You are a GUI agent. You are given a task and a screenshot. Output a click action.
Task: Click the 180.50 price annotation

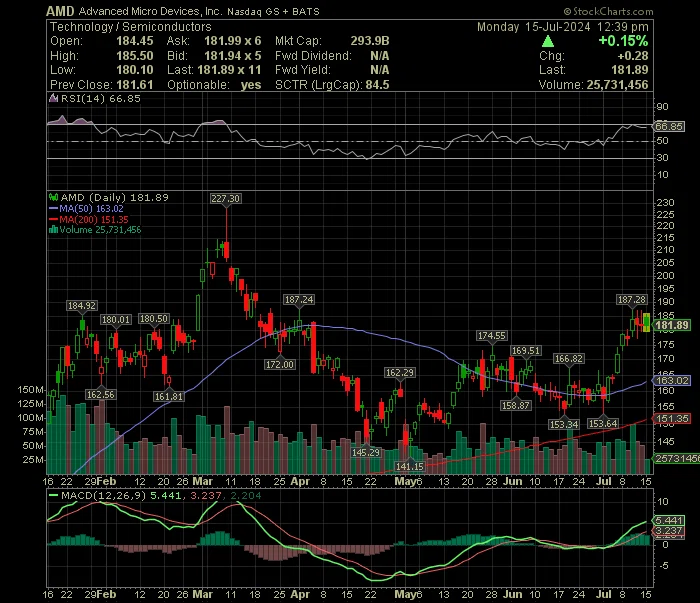(154, 319)
